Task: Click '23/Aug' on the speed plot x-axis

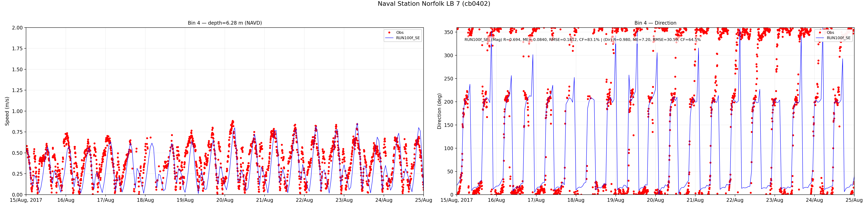Action: 344,200
